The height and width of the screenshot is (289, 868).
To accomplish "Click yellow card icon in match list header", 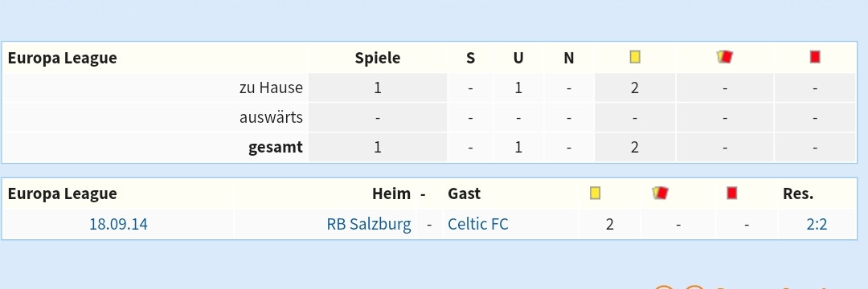I will click(595, 193).
